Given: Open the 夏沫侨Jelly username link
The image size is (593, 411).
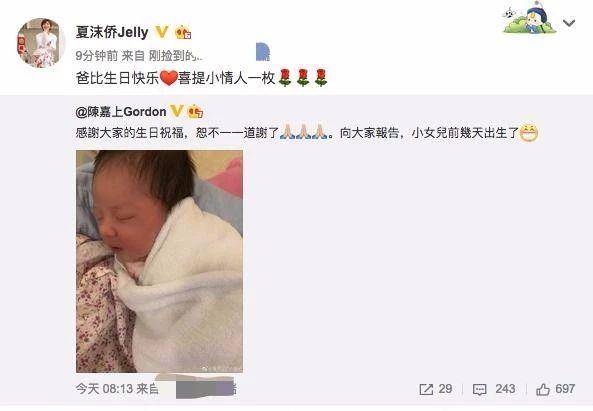Looking at the screenshot, I should click(x=112, y=32).
